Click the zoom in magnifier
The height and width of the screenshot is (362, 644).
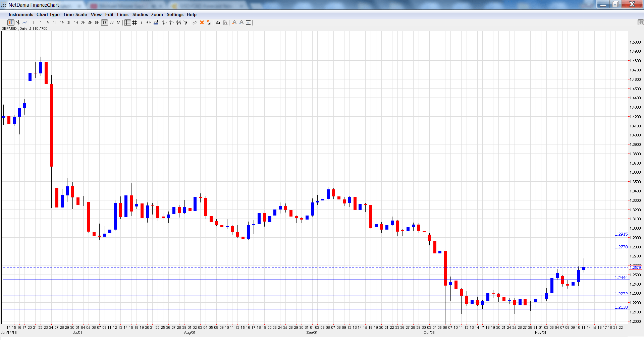point(234,22)
